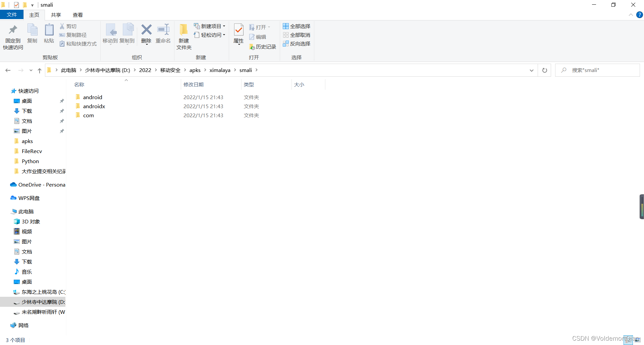This screenshot has width=644, height=345.
Task: Expand the chevron after ximalaya in the path
Action: click(235, 70)
